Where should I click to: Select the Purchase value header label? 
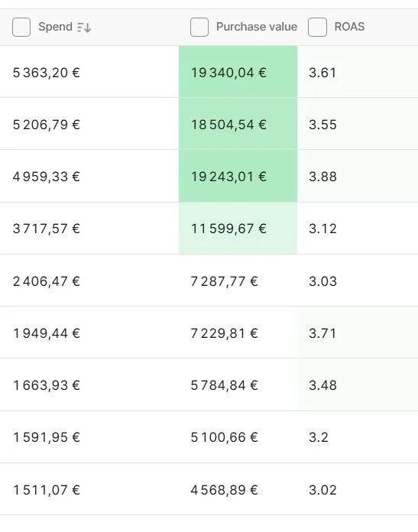point(257,27)
